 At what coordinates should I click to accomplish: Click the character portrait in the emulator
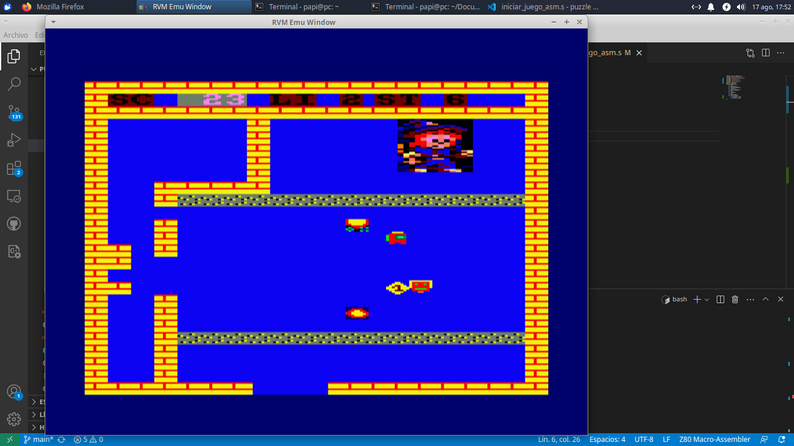[435, 146]
